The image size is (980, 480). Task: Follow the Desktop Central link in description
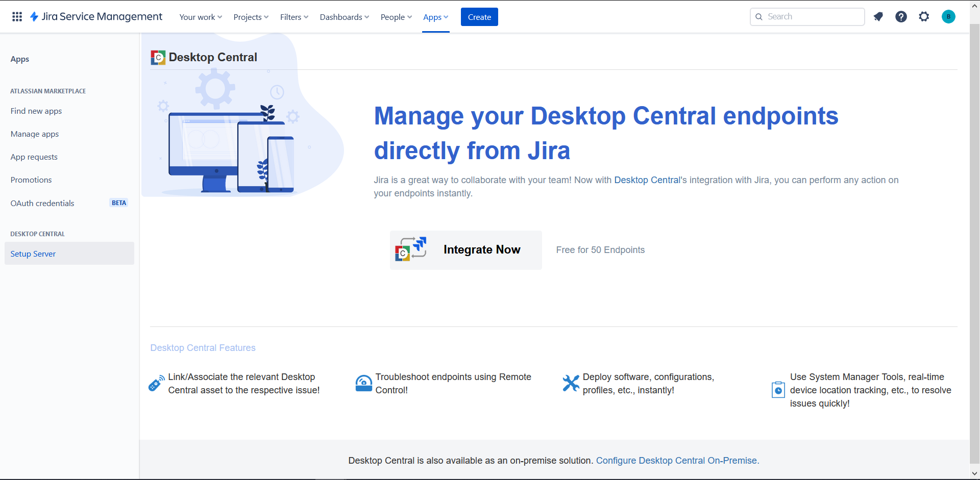point(647,180)
